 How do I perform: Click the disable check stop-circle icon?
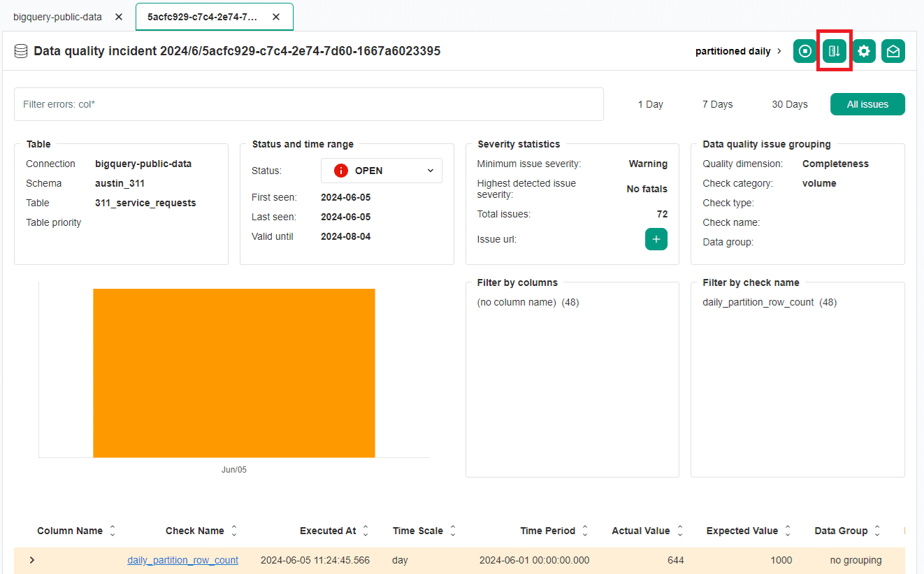coord(805,51)
